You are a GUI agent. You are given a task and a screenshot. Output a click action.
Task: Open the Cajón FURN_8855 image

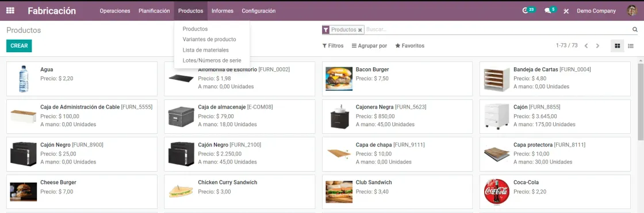[497, 117]
